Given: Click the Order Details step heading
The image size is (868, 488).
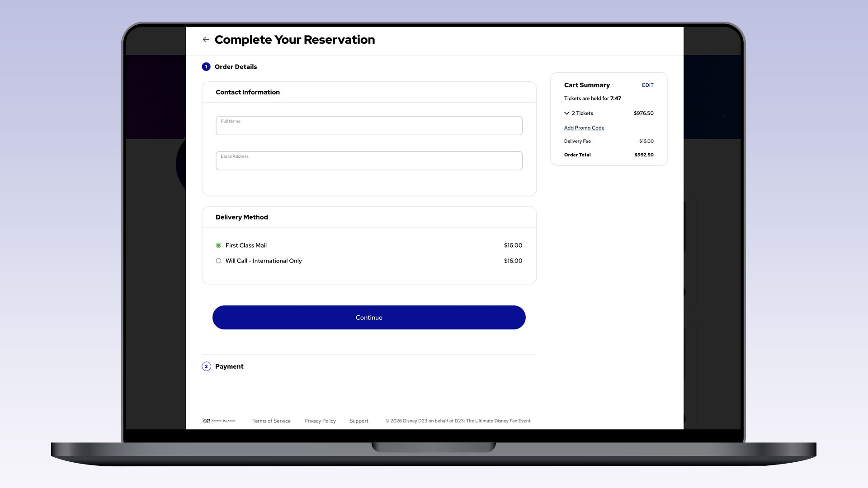Looking at the screenshot, I should 236,67.
